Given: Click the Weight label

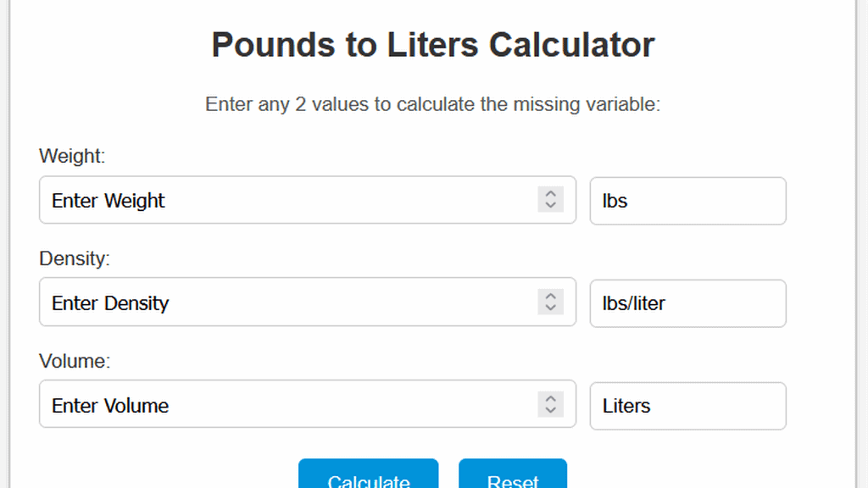Looking at the screenshot, I should (71, 157).
